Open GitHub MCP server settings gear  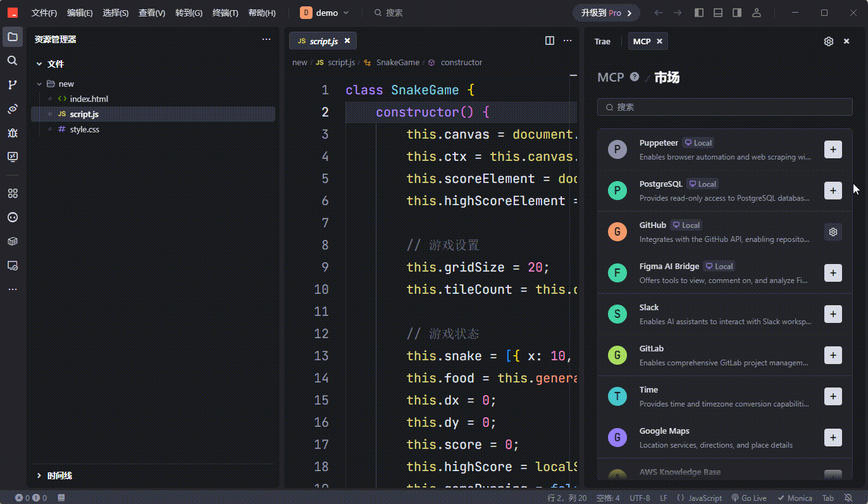(x=833, y=232)
